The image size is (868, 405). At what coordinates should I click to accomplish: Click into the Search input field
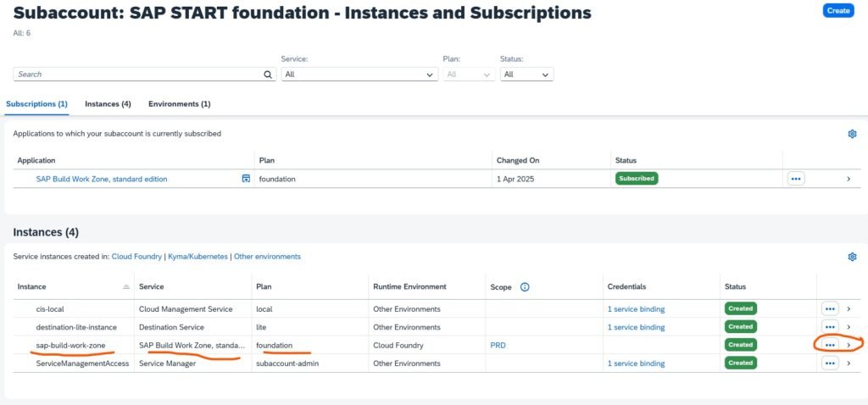pos(136,75)
